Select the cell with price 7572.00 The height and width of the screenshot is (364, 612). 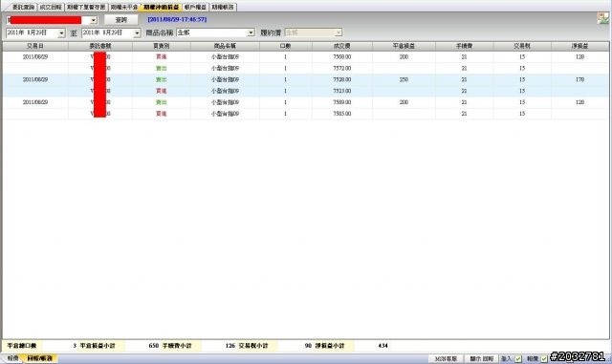[342, 68]
